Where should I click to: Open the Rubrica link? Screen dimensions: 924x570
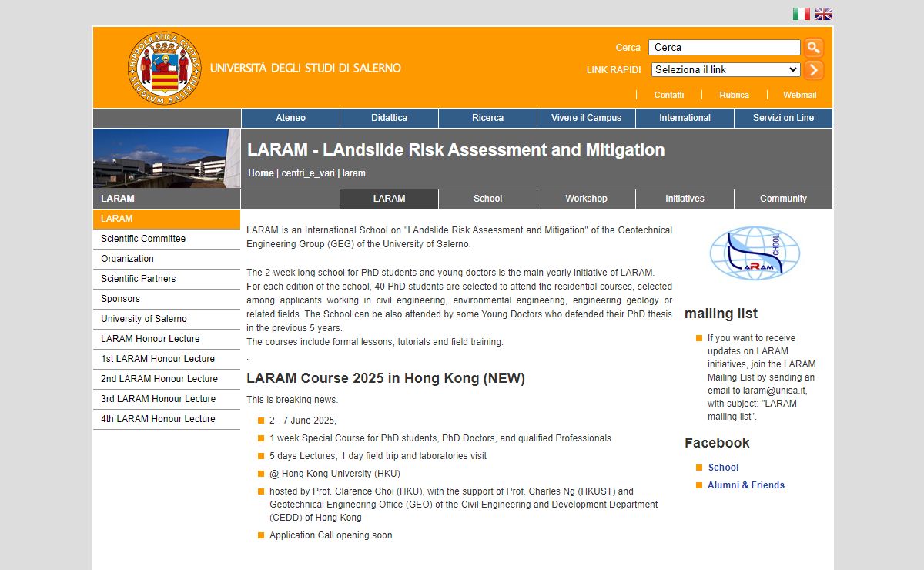pos(734,95)
